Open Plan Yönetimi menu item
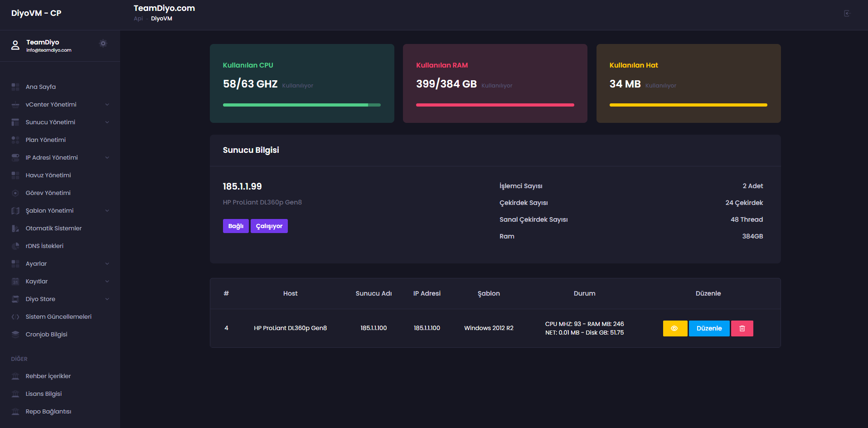This screenshot has width=868, height=428. pos(60,140)
